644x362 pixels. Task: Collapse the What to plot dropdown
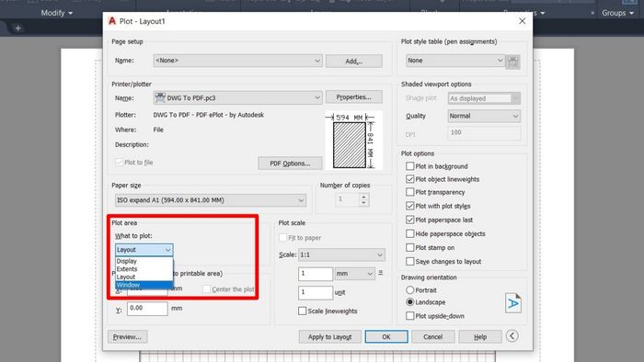click(x=144, y=250)
